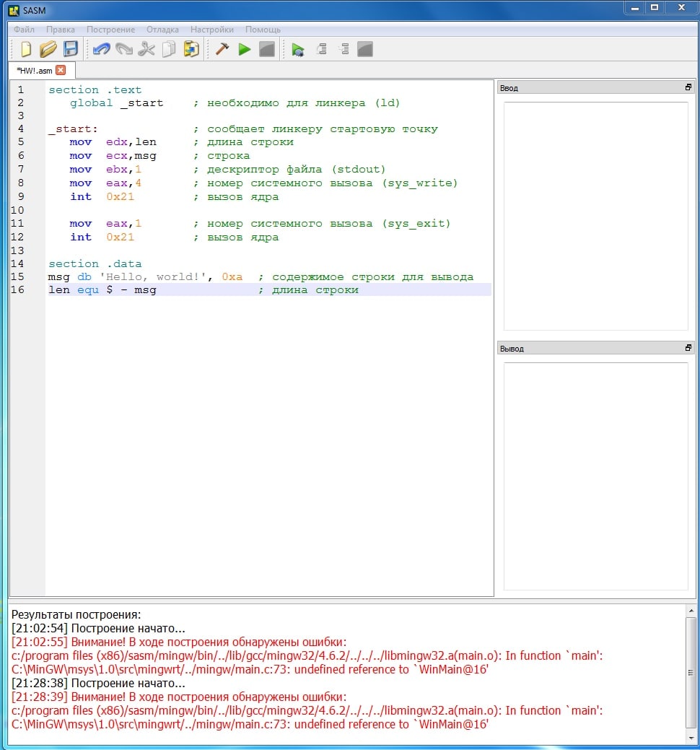The height and width of the screenshot is (750, 700).
Task: Click the build results vertical scrollbar
Action: point(691,671)
